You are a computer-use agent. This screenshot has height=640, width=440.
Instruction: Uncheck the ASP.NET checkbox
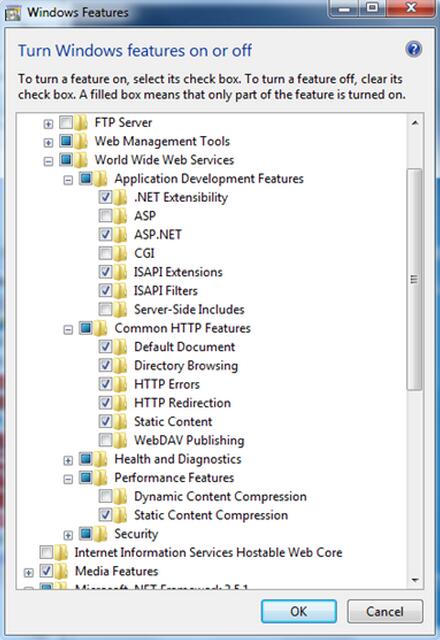(106, 234)
